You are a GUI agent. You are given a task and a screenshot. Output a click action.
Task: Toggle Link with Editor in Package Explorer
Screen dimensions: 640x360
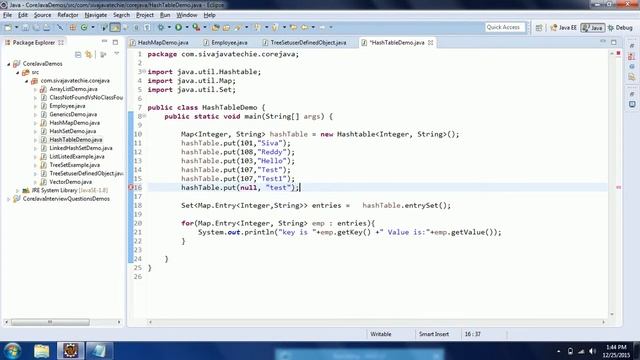[x=89, y=54]
